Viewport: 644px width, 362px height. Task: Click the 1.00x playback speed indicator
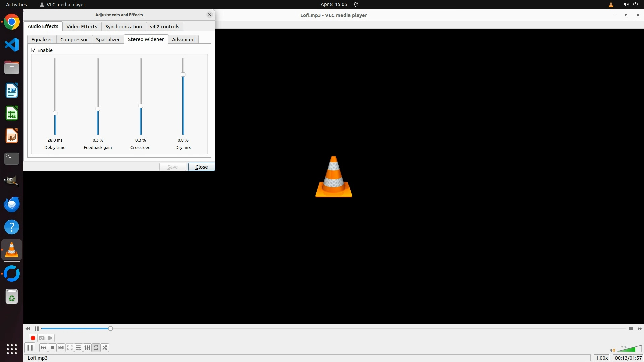coord(602,358)
